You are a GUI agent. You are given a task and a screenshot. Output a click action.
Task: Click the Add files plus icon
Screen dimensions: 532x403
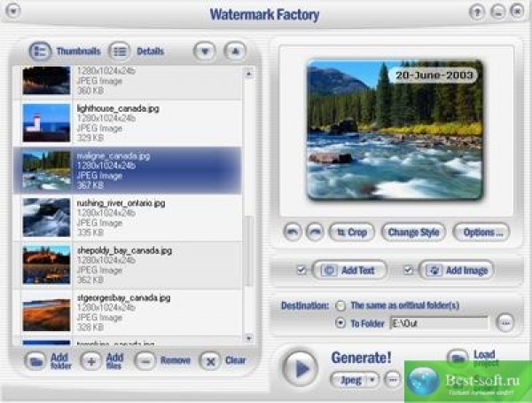point(90,361)
